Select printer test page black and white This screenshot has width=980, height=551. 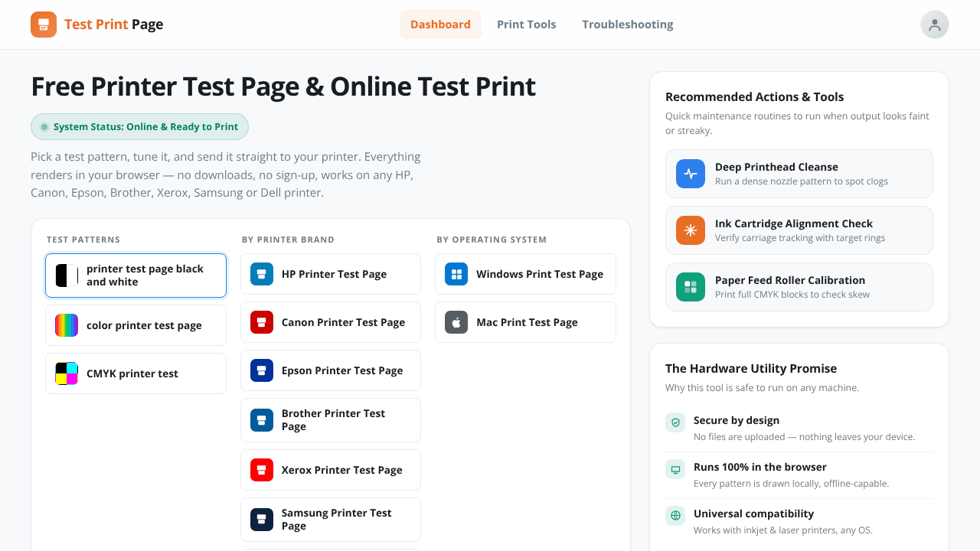pyautogui.click(x=136, y=275)
